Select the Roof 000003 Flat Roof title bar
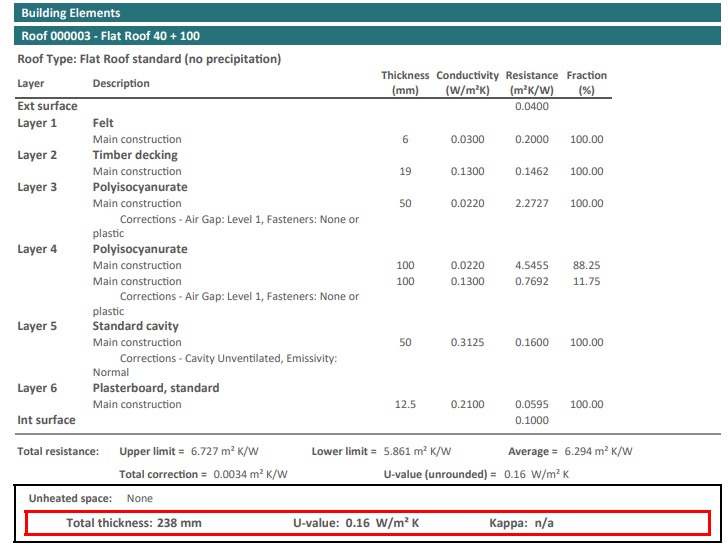The height and width of the screenshot is (549, 728). coord(364,36)
